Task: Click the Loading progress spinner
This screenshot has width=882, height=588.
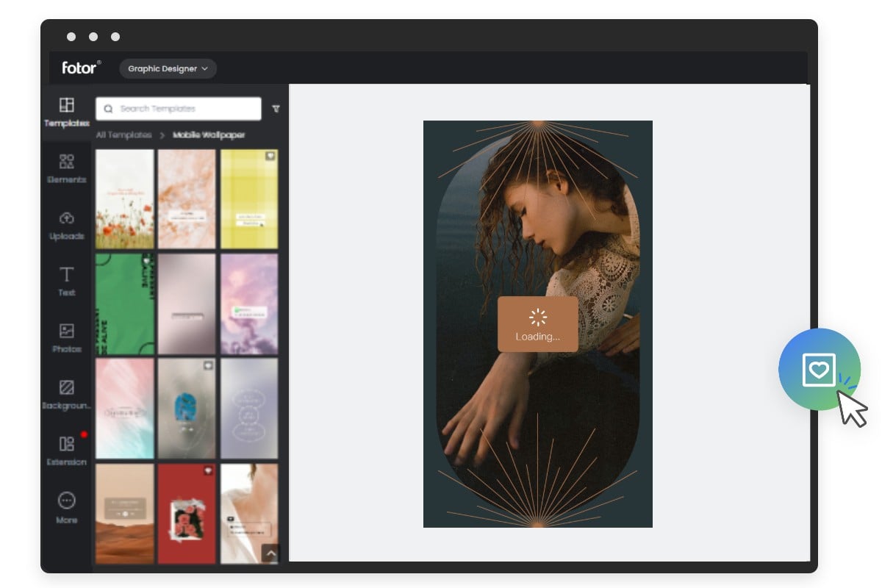Action: [x=537, y=318]
